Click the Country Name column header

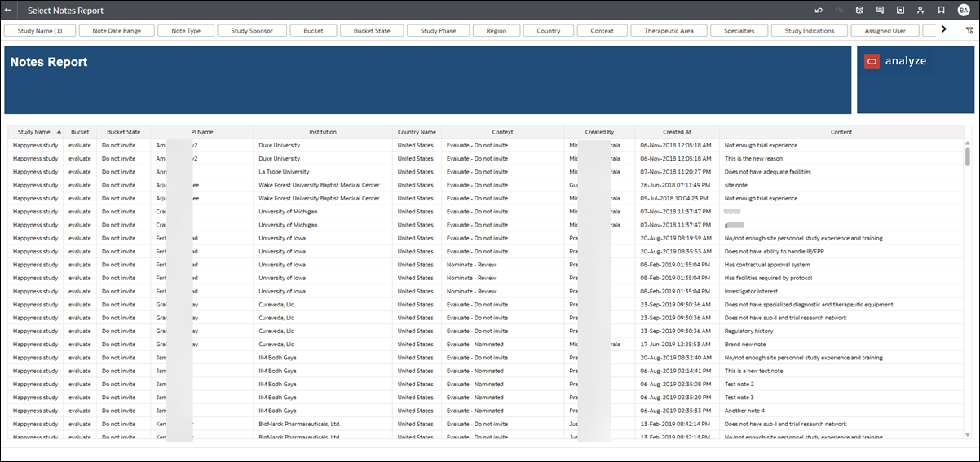(417, 132)
